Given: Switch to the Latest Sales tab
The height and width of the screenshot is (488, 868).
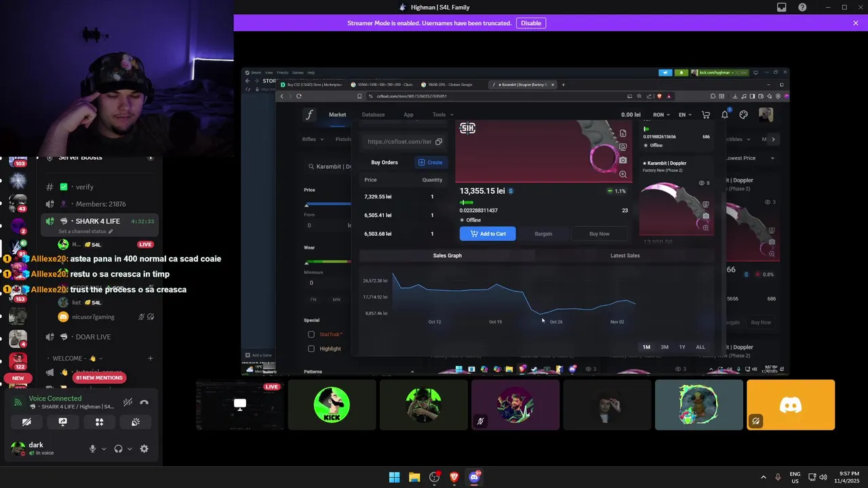Looking at the screenshot, I should coord(625,256).
